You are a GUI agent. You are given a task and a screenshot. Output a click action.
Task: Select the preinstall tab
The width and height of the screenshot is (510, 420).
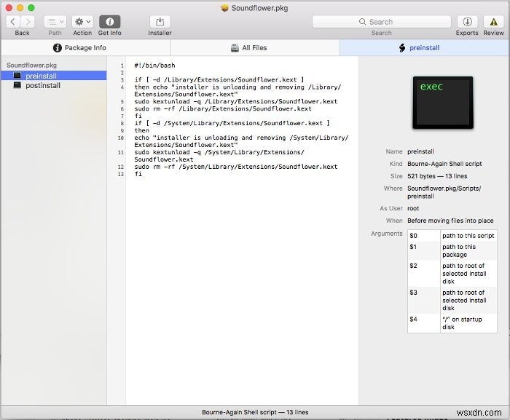coord(419,48)
